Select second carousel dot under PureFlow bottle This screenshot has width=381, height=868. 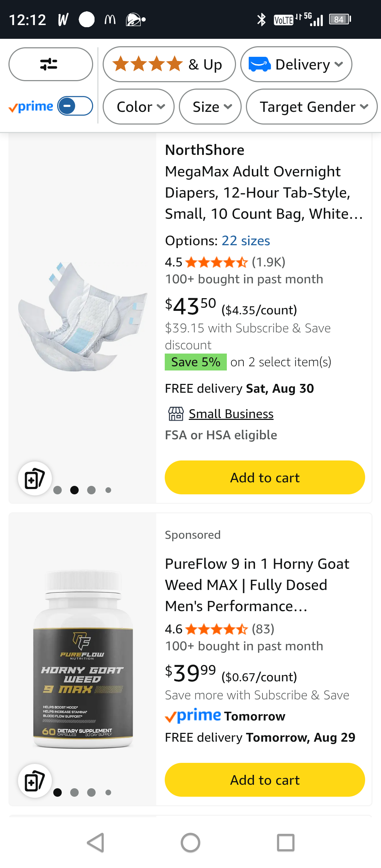74,792
